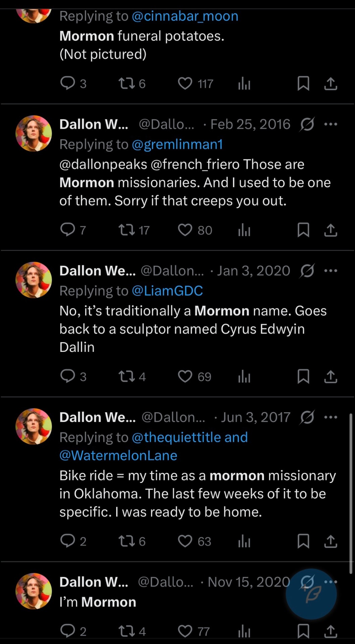355x644 pixels.
Task: Open the @gremlinman1 mention link
Action: (x=177, y=145)
